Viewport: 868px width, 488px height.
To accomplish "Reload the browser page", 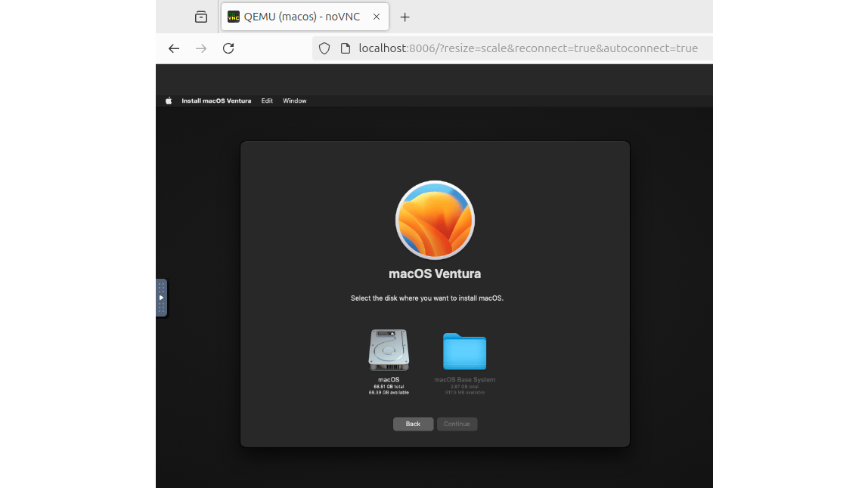I will click(x=228, y=48).
